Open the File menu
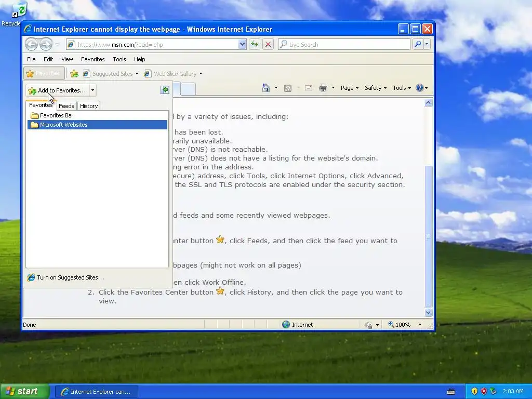 point(31,59)
